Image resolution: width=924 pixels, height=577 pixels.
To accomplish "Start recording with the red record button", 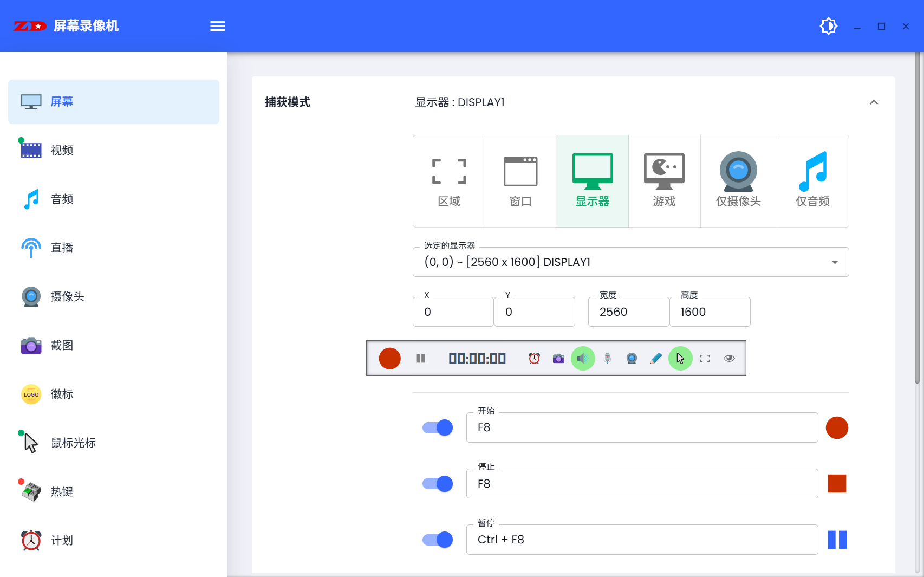I will [x=389, y=358].
